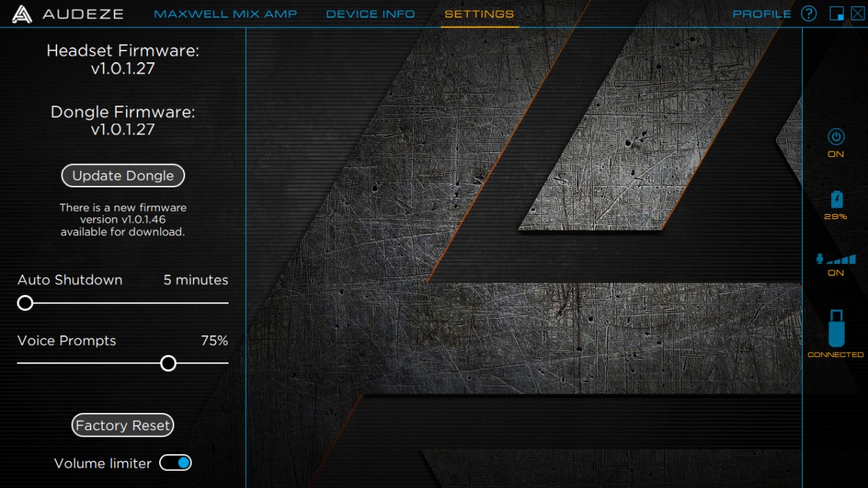Click the Headset Firmware version text

(122, 69)
